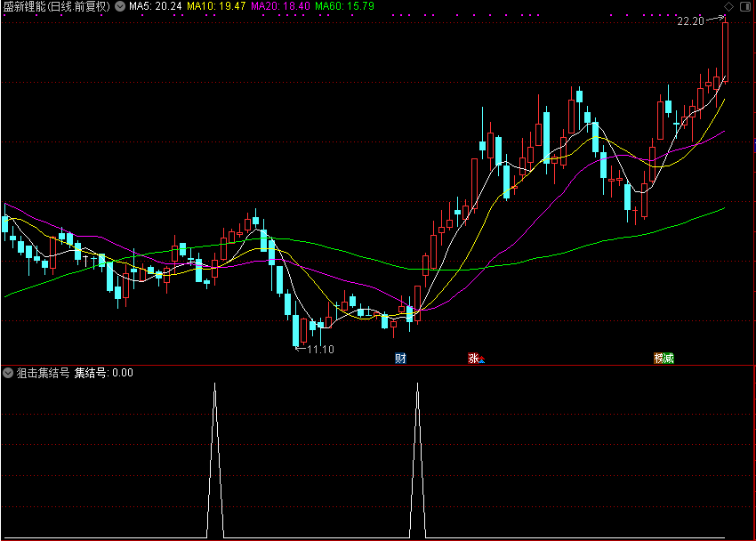Screen dimensions: 756x541
Task: Open the 涨 marker on the timeline
Action: point(473,359)
